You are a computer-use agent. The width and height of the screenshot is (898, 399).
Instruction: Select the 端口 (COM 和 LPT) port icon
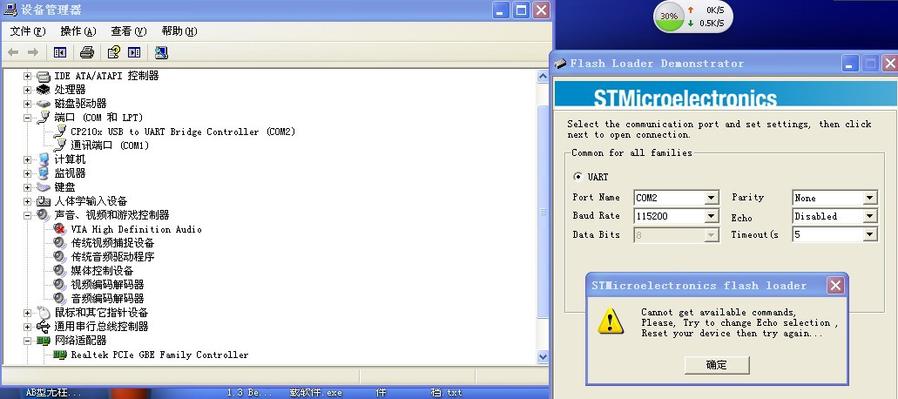[44, 118]
